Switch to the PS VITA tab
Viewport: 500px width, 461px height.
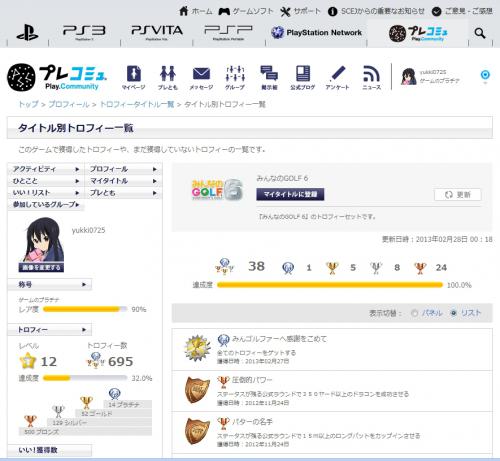click(x=157, y=33)
